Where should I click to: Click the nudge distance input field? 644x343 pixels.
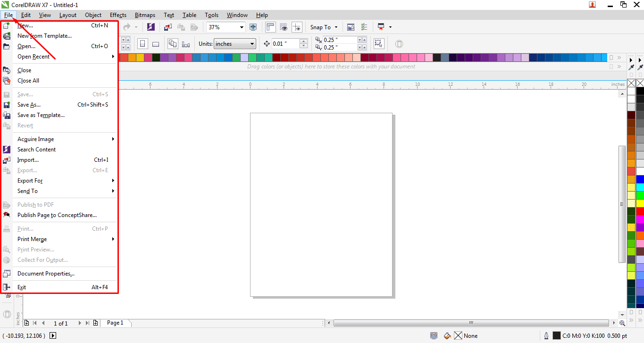point(285,43)
